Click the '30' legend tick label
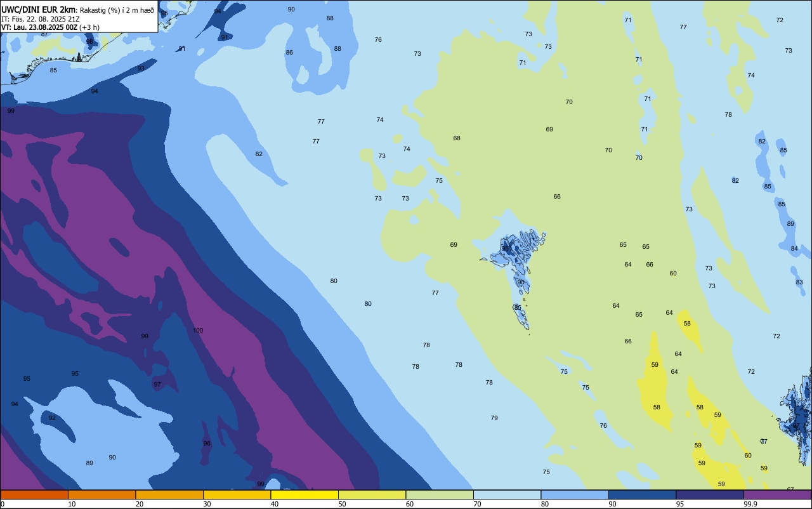 click(207, 504)
